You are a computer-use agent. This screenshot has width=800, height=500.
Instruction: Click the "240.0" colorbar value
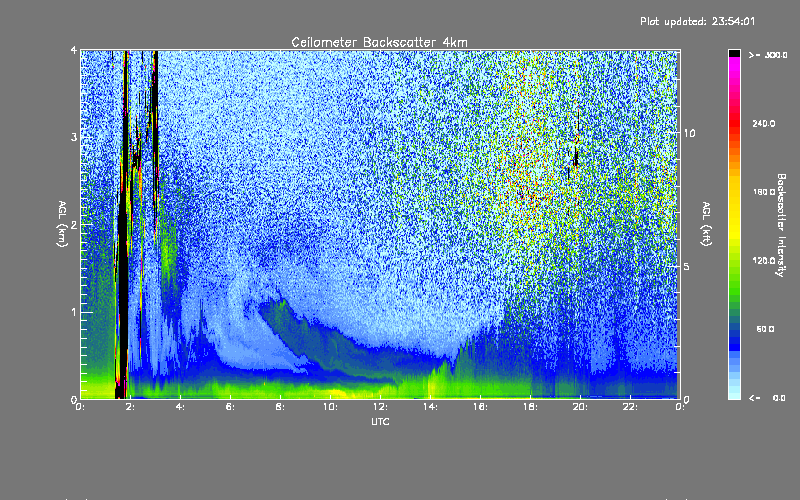pyautogui.click(x=764, y=123)
